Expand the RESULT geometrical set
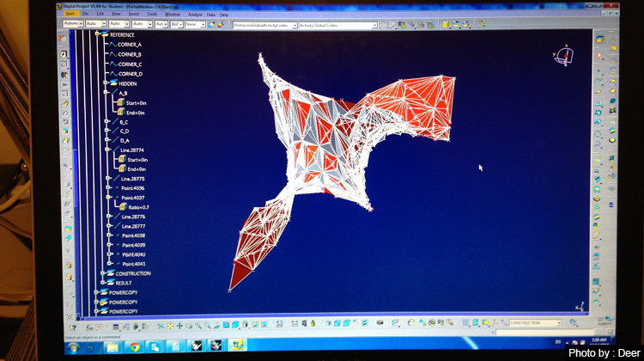 point(103,283)
